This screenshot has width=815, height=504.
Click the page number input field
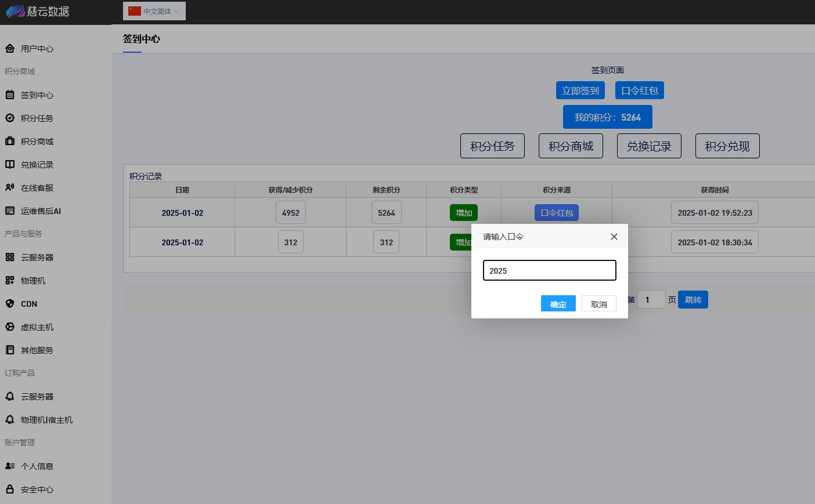tap(651, 300)
